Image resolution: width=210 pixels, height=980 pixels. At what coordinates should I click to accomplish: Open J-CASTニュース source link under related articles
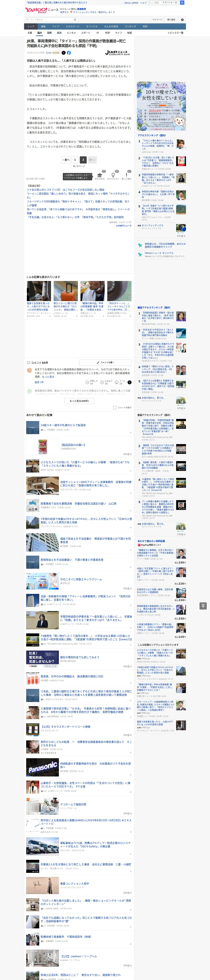[x=124, y=226]
